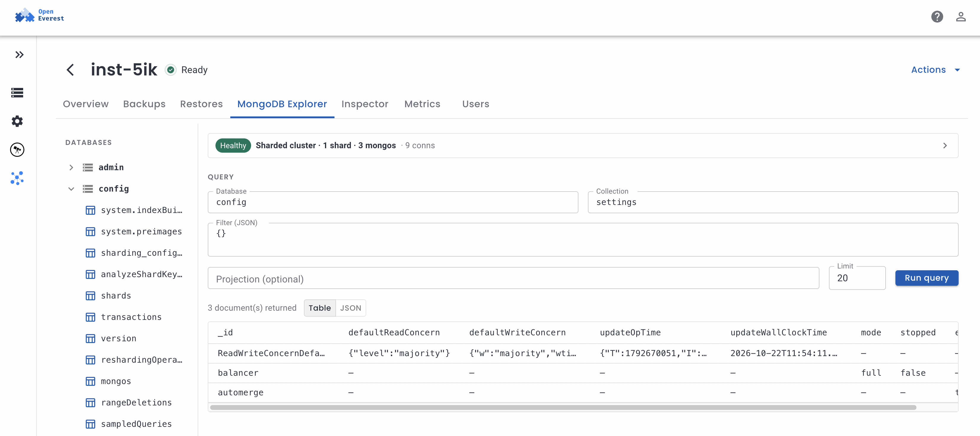Open the Metrics tab
Screen dimensions: 980x436
click(x=422, y=104)
